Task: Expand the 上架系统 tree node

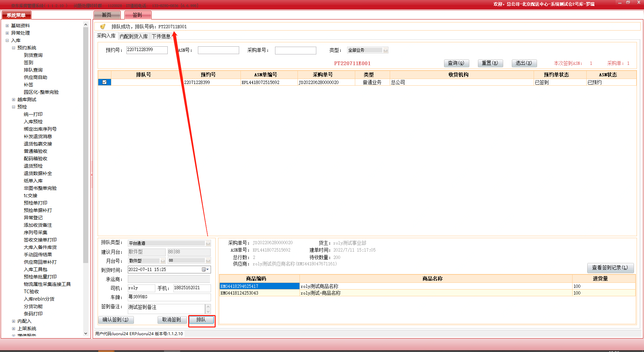Action: point(13,328)
